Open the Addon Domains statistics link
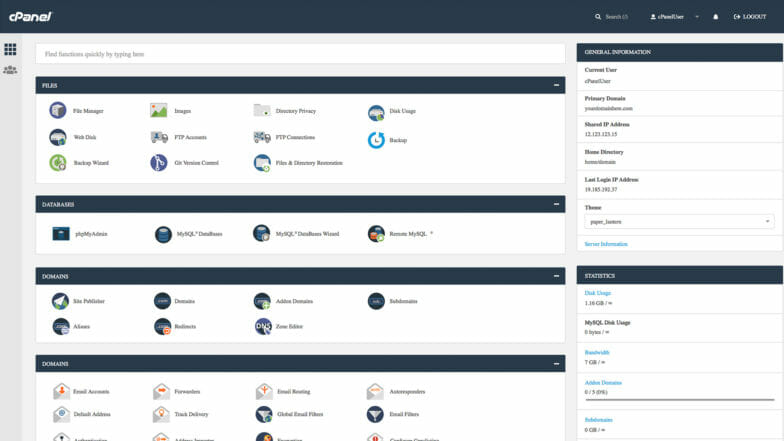 (603, 382)
